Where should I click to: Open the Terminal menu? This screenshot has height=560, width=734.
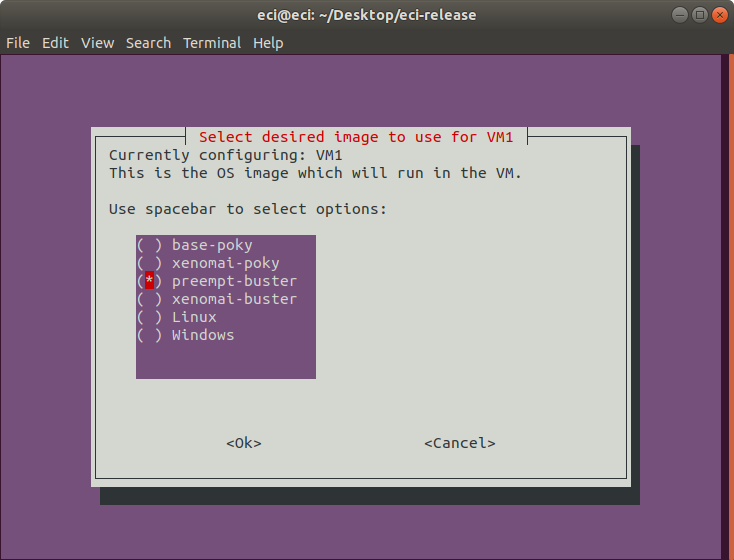click(x=212, y=43)
